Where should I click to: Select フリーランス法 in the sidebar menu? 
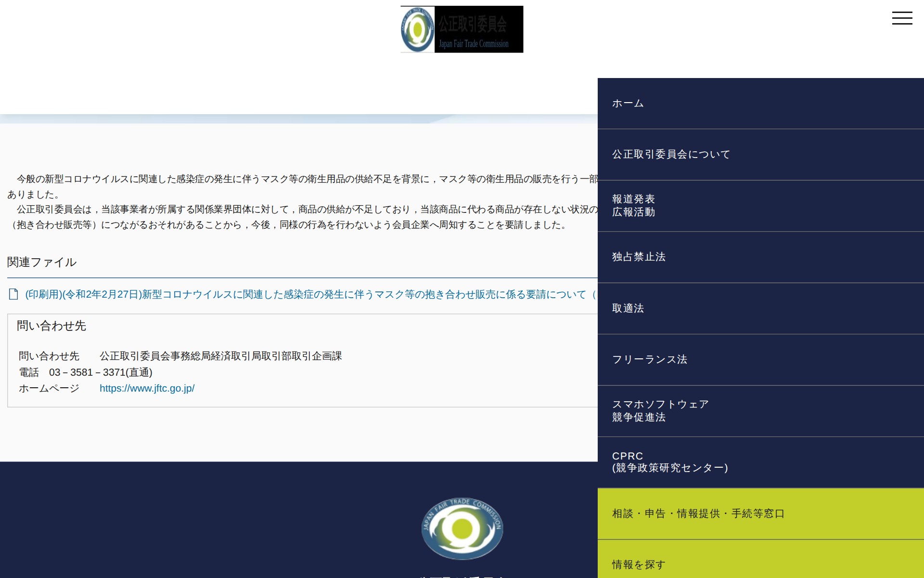click(x=649, y=359)
